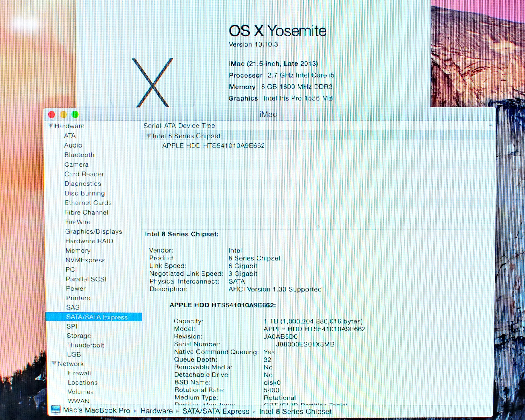Select Ethernet Cards in sidebar
The image size is (525, 420).
click(88, 203)
